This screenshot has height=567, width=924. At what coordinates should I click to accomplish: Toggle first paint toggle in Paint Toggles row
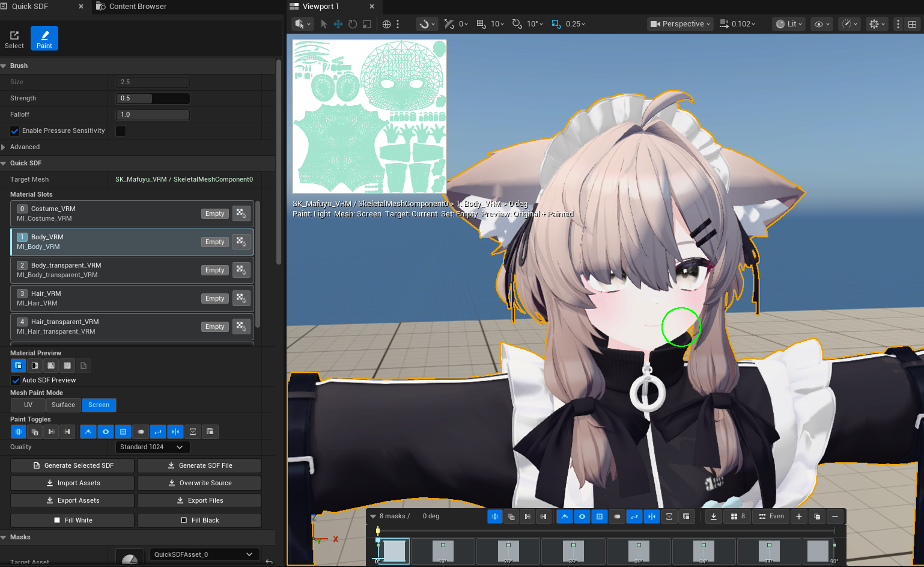[x=19, y=432]
